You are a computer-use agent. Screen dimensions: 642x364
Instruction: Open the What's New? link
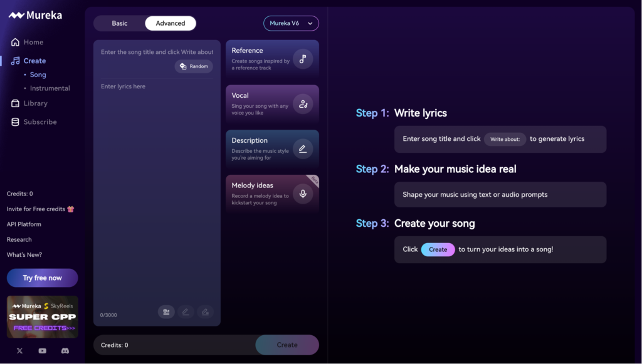(24, 255)
